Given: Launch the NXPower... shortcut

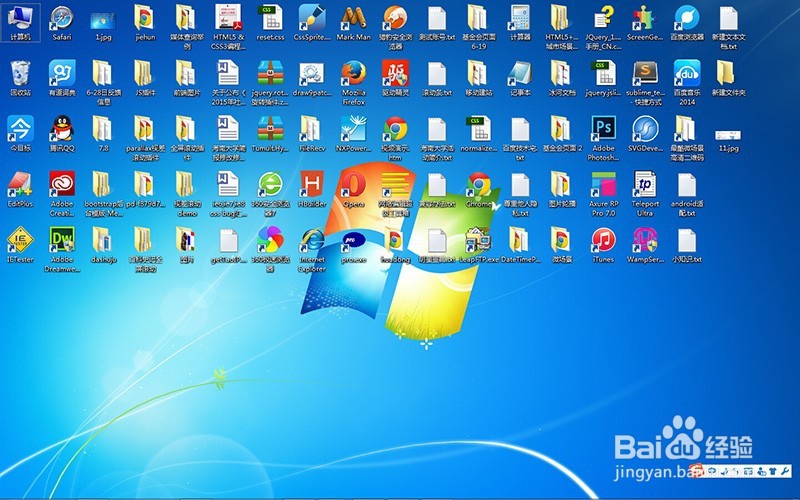Looking at the screenshot, I should point(354,134).
